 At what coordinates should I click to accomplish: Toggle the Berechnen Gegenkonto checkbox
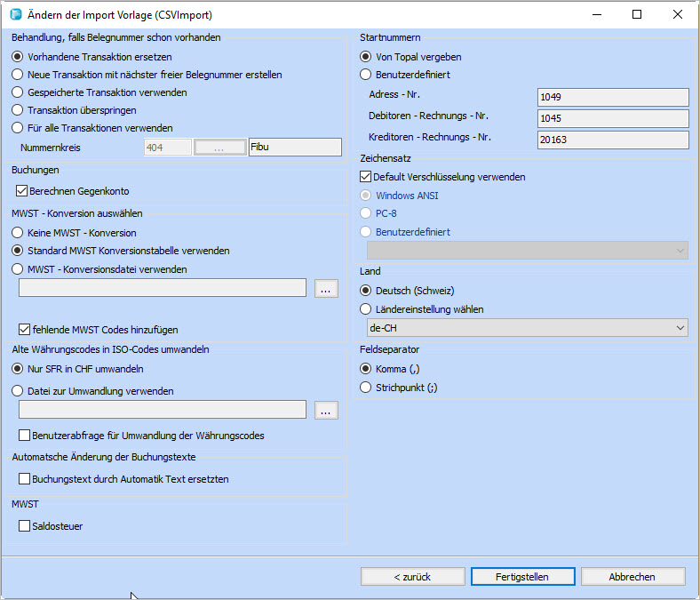[x=22, y=190]
